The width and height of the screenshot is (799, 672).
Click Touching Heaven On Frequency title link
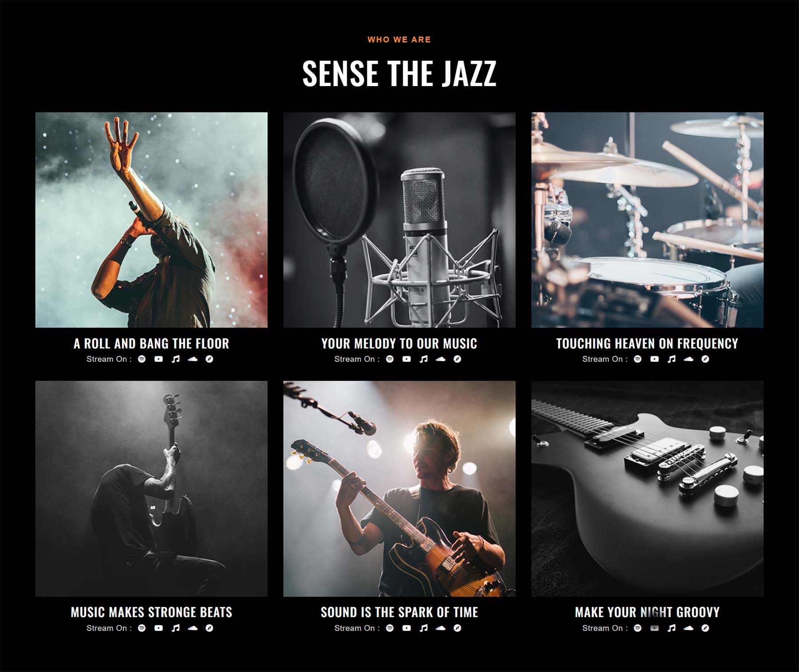(x=647, y=343)
